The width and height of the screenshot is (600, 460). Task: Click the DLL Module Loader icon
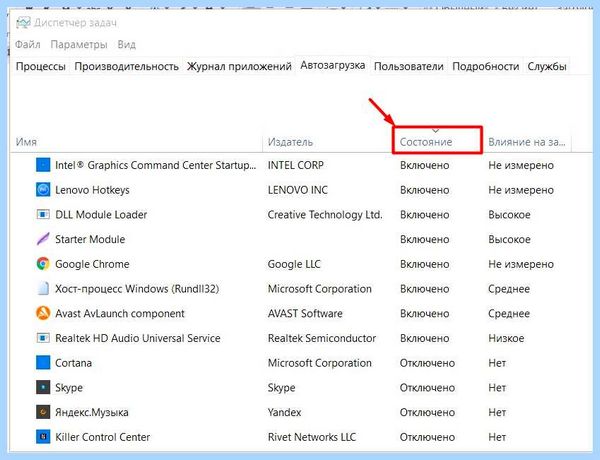click(x=43, y=214)
